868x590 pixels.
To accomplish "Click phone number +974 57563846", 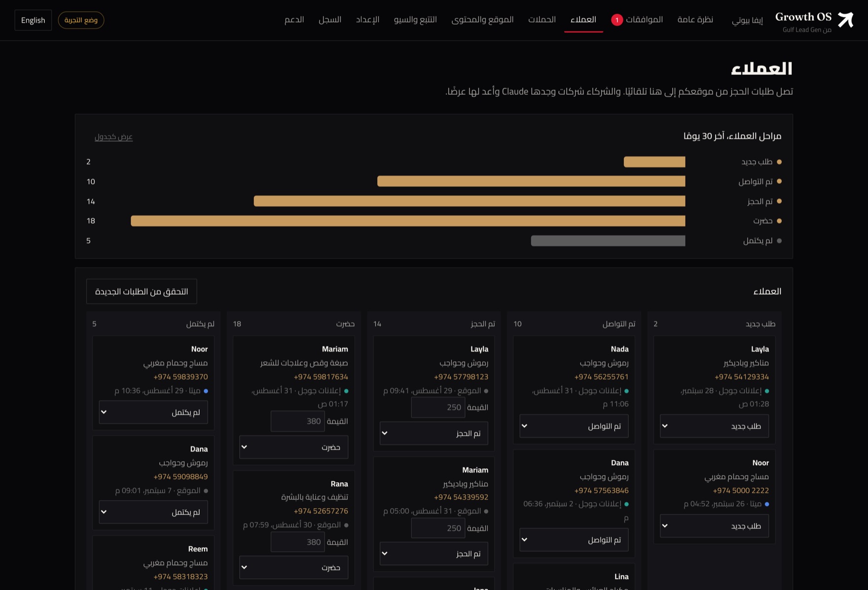I will point(601,490).
